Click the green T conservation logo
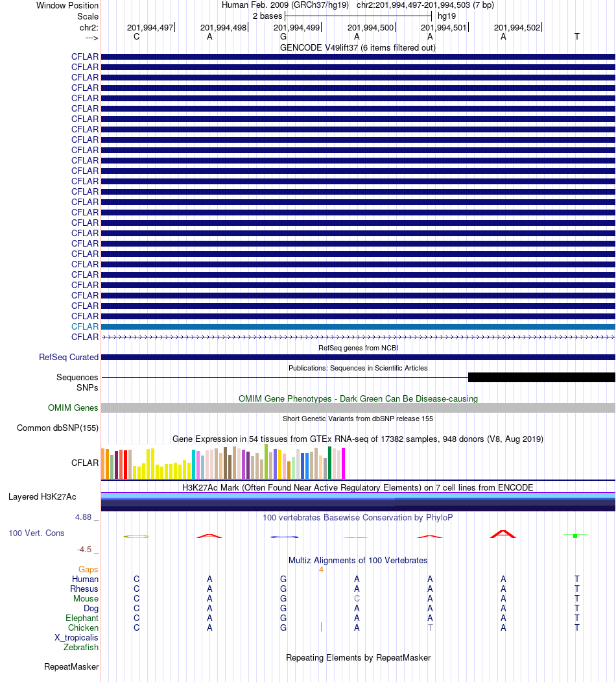The image size is (616, 682). point(575,535)
